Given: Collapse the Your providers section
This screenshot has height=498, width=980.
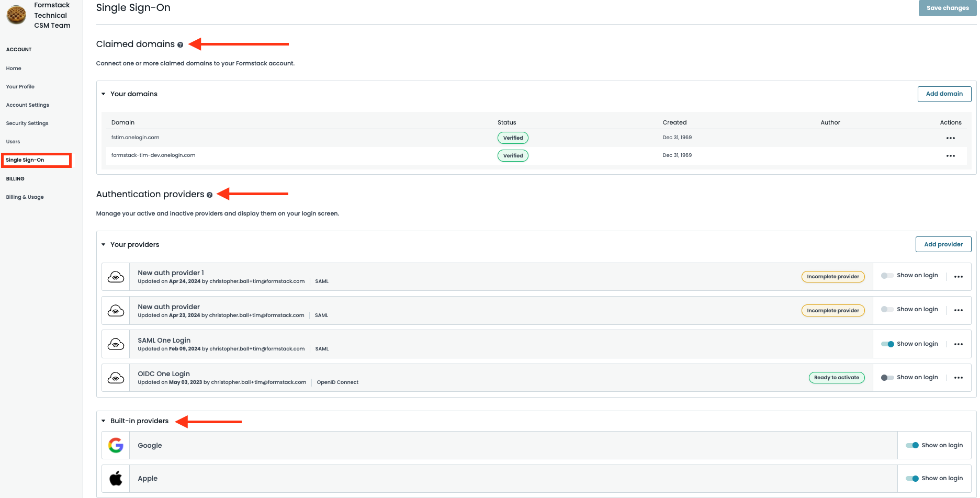Looking at the screenshot, I should coord(103,244).
